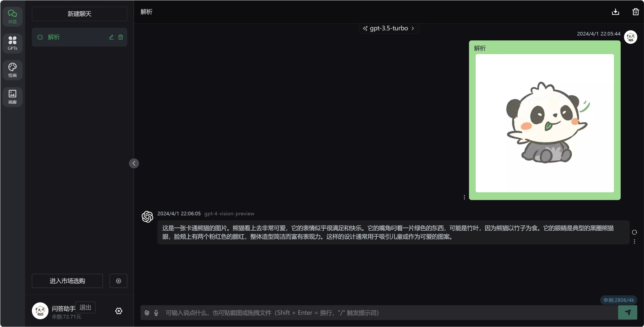Delete the 解析 conversation from list
The image size is (644, 327).
(x=121, y=37)
